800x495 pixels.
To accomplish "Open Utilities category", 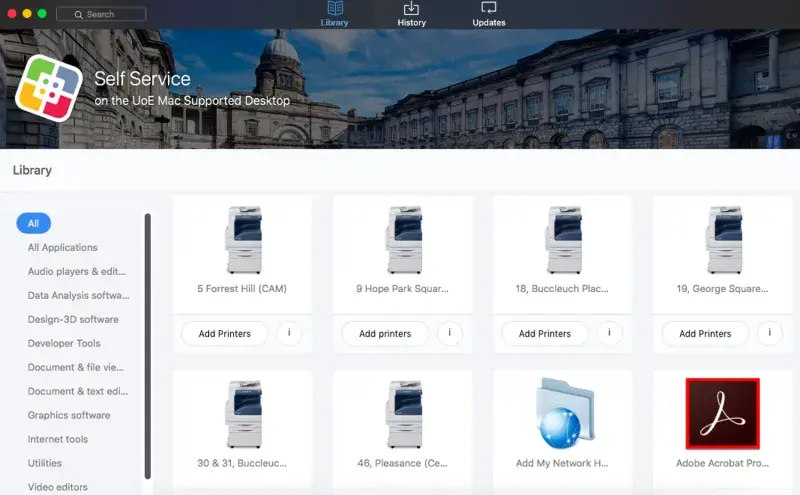I will tap(45, 463).
